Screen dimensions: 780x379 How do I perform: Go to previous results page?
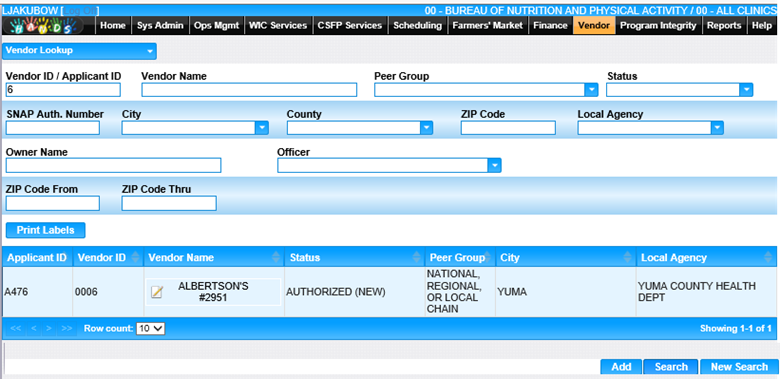33,328
